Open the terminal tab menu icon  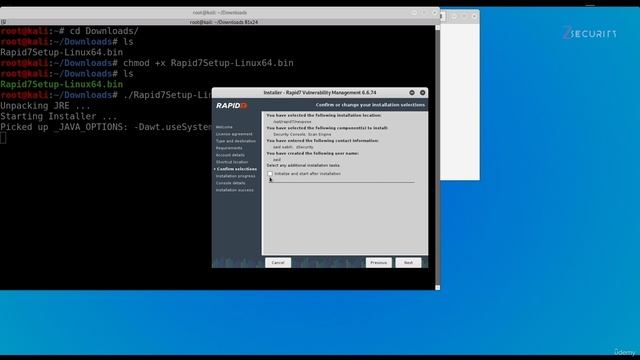[3, 22]
